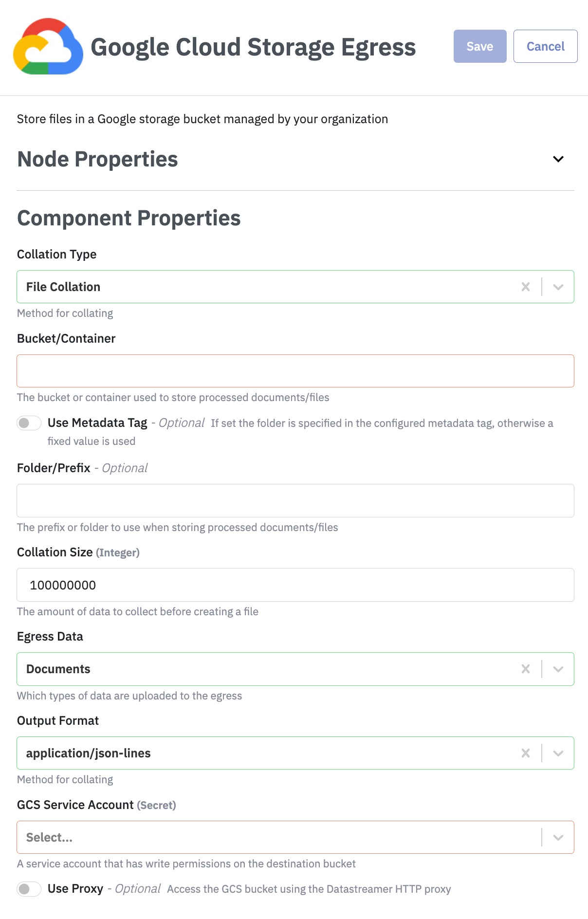Collapse the Node Properties section

tap(558, 159)
